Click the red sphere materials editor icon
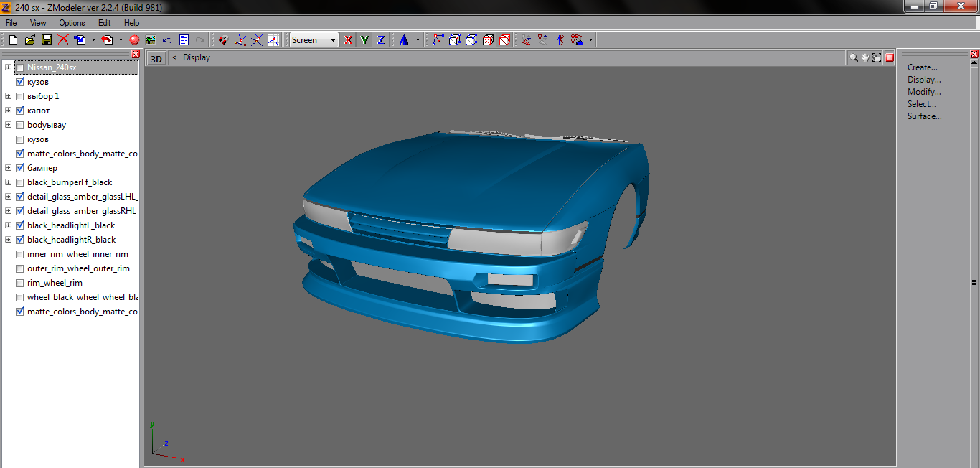The image size is (980, 468). [x=133, y=40]
